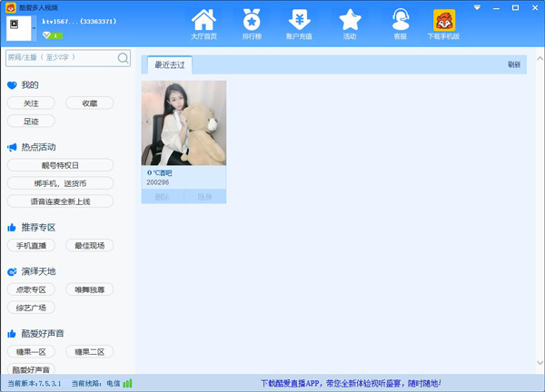Select the 酷爱好声音 zone button

click(x=31, y=369)
